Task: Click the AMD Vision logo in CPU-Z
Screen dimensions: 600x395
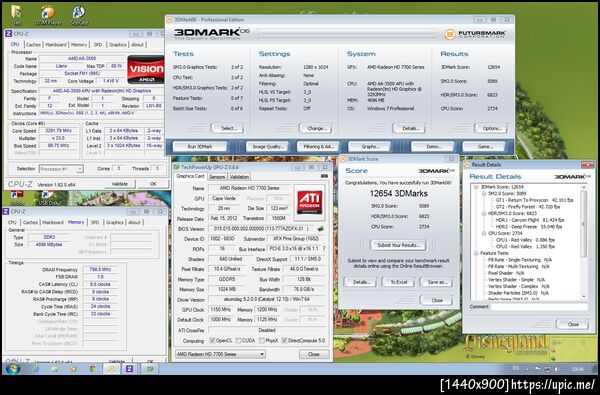Action: [x=146, y=70]
